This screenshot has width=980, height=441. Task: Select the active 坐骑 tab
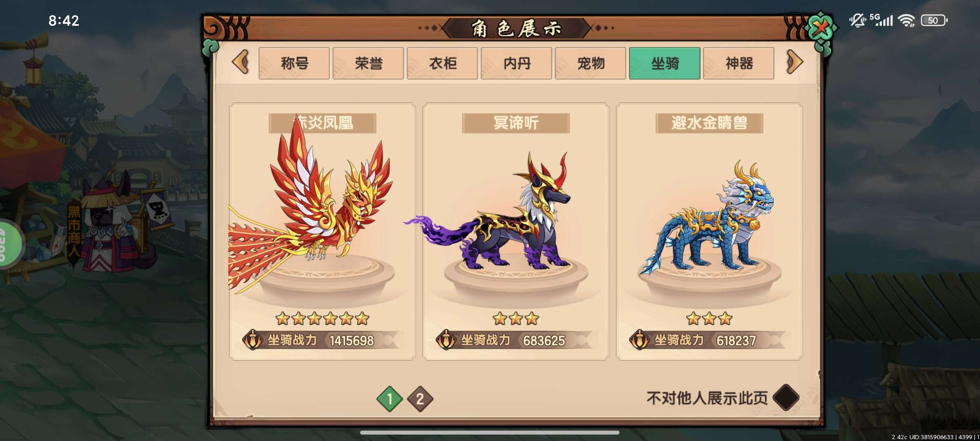665,63
